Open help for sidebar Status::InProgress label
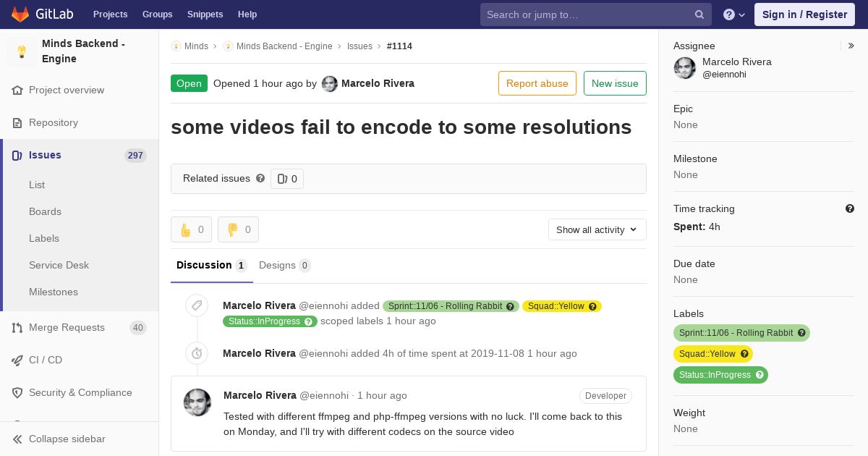 point(759,375)
